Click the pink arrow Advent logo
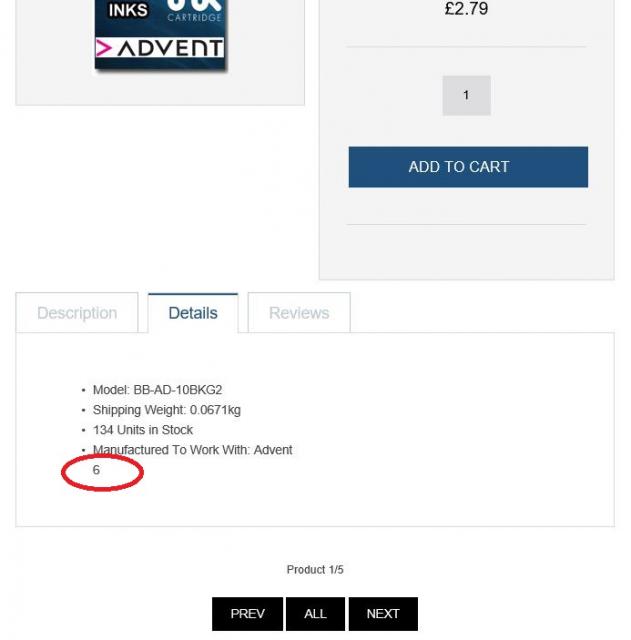 point(104,49)
